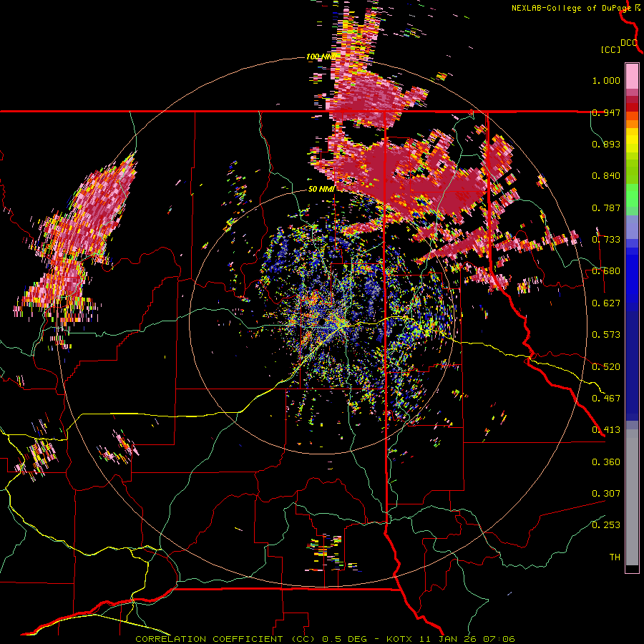Click the 0.787 value on the color scale
Screen dimensions: 644x644
coord(606,208)
